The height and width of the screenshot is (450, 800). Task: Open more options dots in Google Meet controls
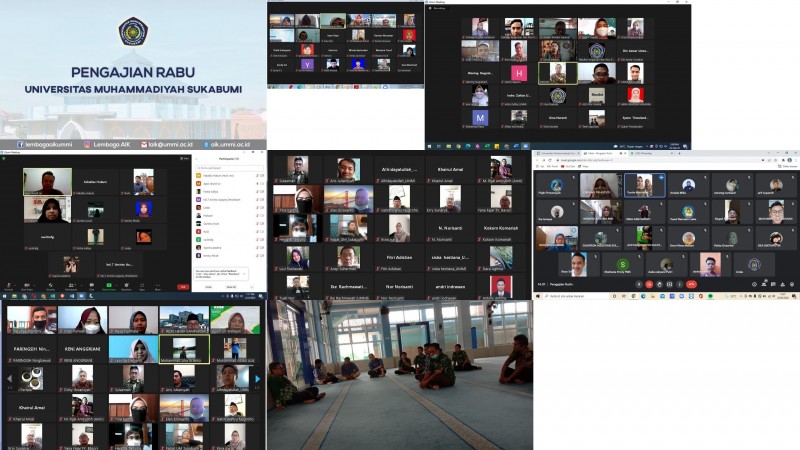pos(681,284)
